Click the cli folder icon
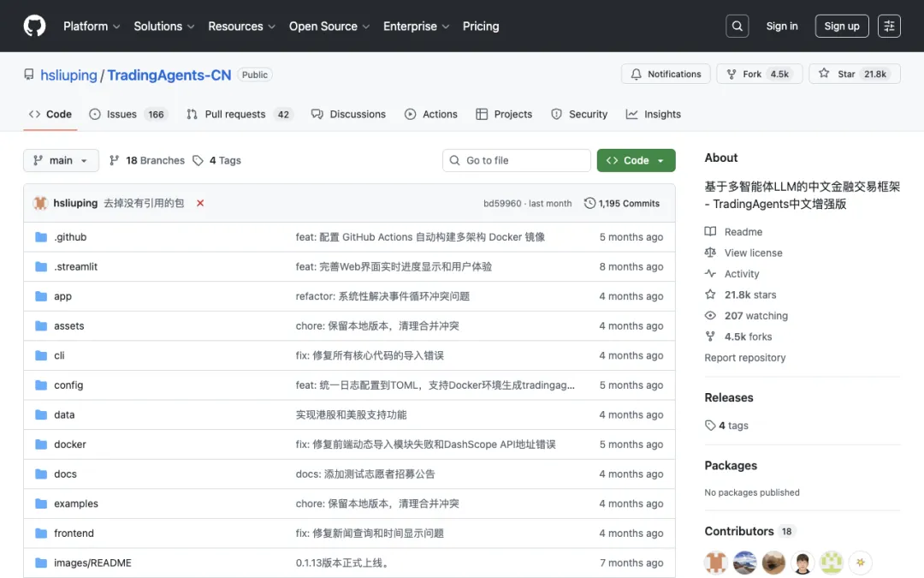Screen dimensions: 924x578 click(x=41, y=355)
